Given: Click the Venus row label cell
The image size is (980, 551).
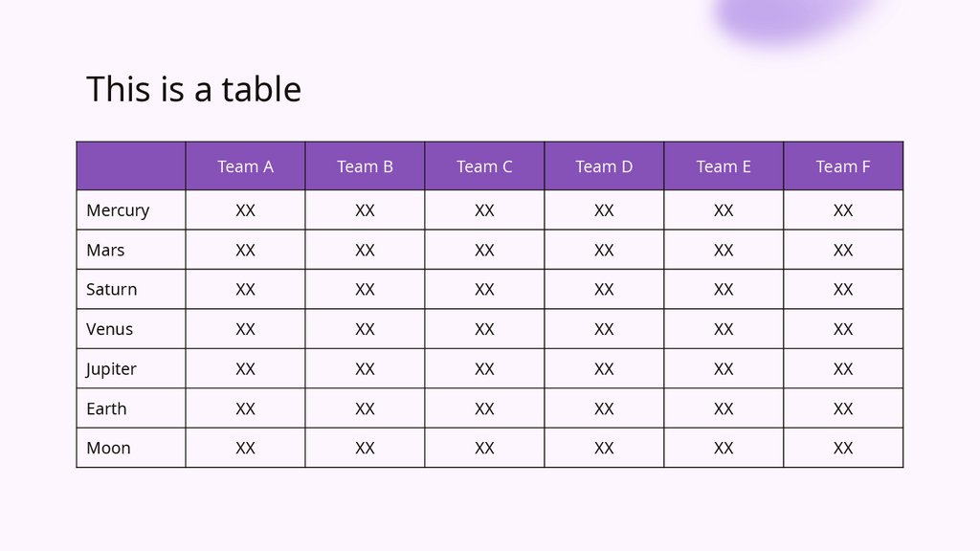Looking at the screenshot, I should tap(109, 329).
